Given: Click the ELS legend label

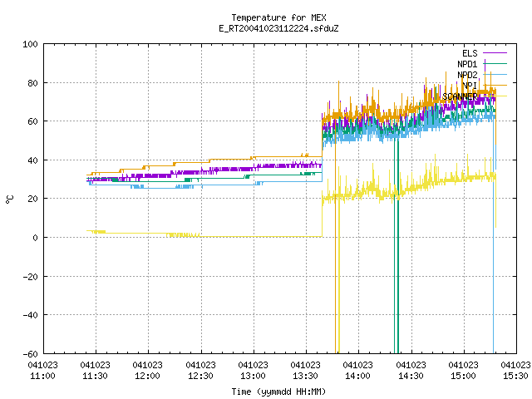Looking at the screenshot, I should [x=470, y=53].
